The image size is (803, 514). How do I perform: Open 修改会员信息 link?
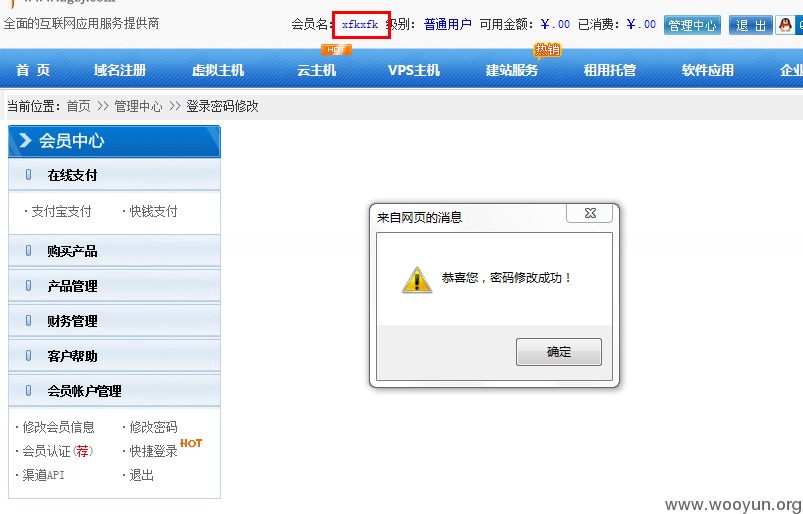click(58, 427)
